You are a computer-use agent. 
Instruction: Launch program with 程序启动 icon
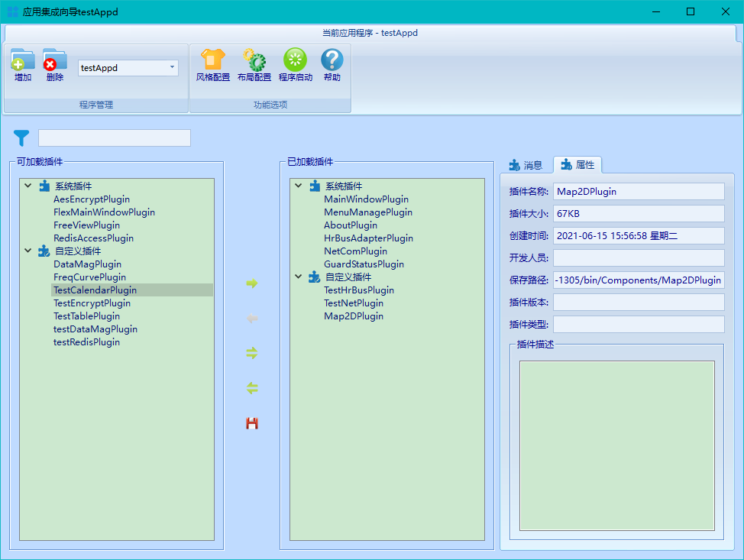point(295,60)
